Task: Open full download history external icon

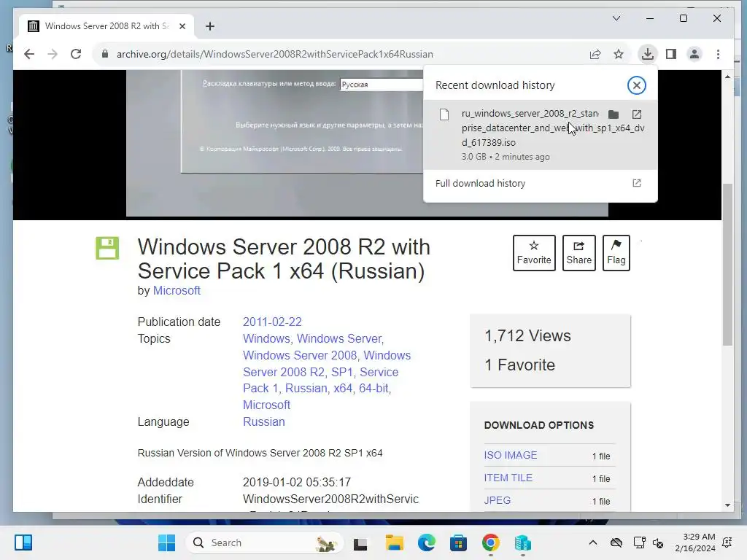Action: click(636, 183)
